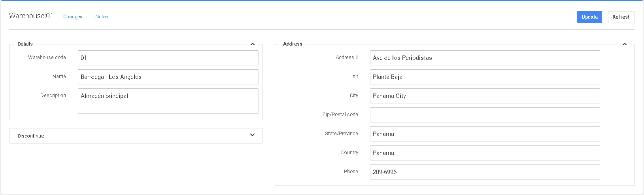Expand the Discontinue panel arrow
This screenshot has height=195, width=644.
tap(252, 135)
